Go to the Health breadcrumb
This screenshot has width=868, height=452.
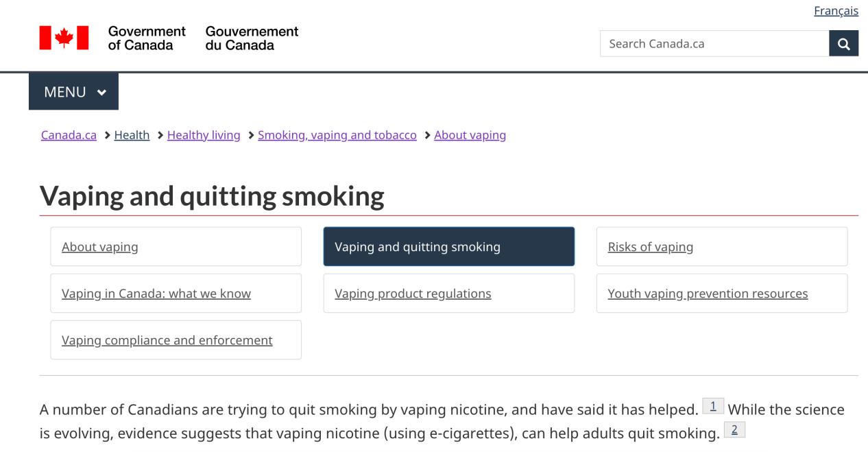132,135
